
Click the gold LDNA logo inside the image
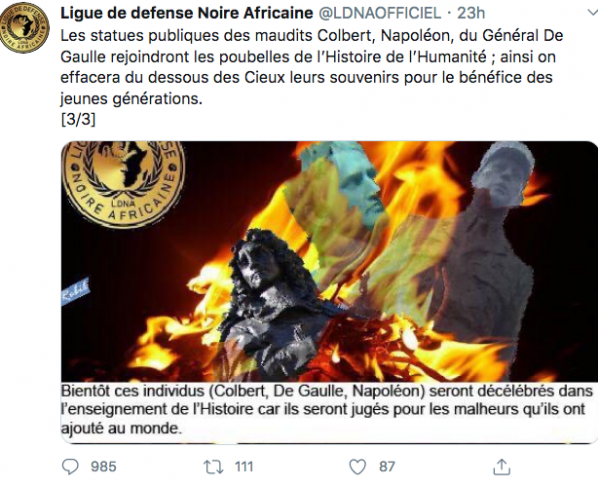tap(124, 183)
